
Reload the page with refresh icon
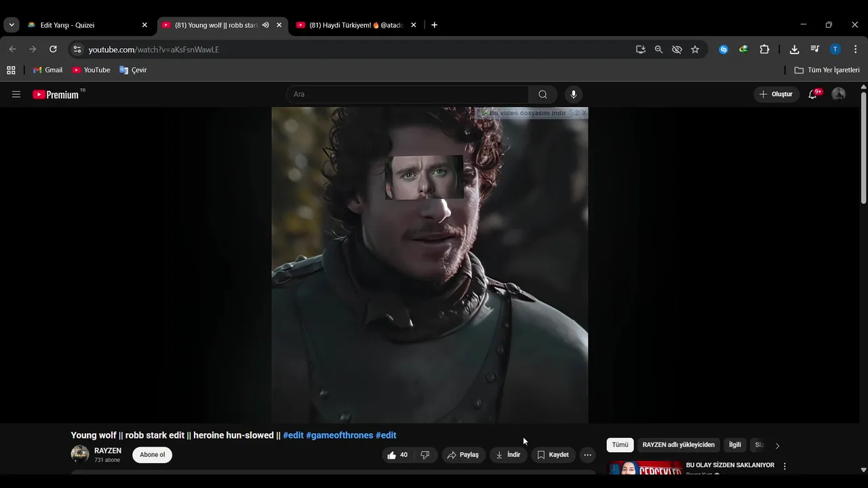tap(53, 49)
